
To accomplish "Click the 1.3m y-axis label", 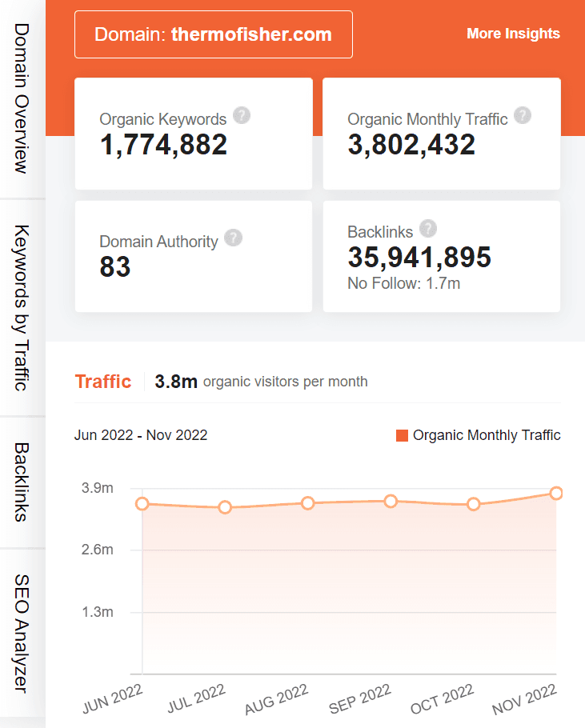I will click(98, 612).
